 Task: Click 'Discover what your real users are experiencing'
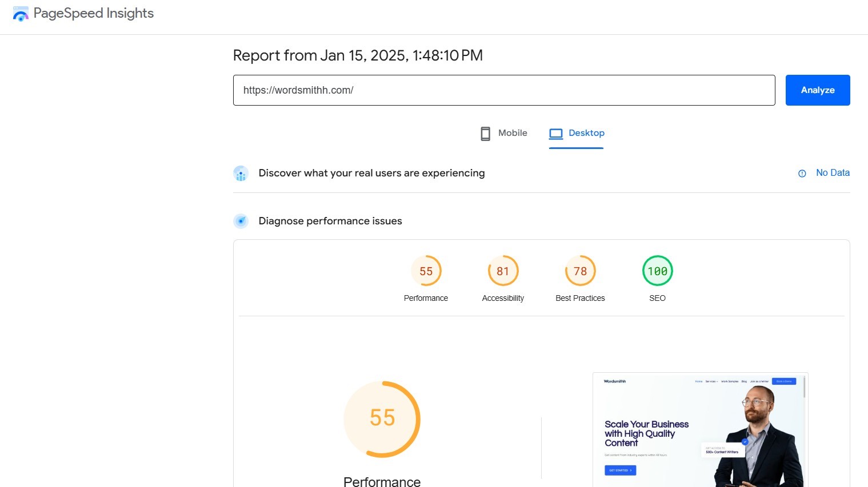371,173
